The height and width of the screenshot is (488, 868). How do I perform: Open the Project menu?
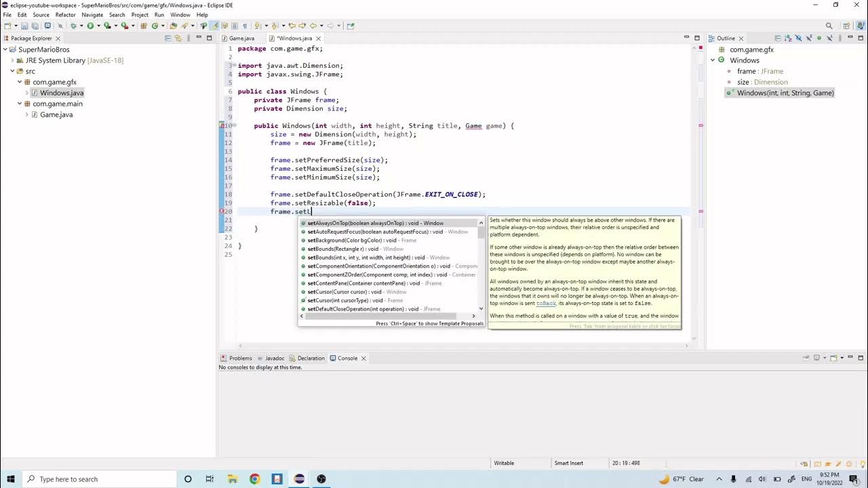[140, 14]
